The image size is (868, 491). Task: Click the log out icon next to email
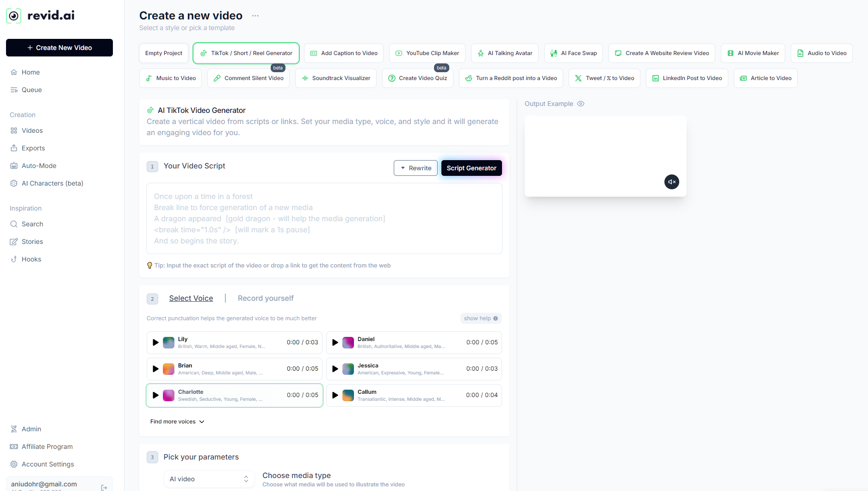point(104,487)
